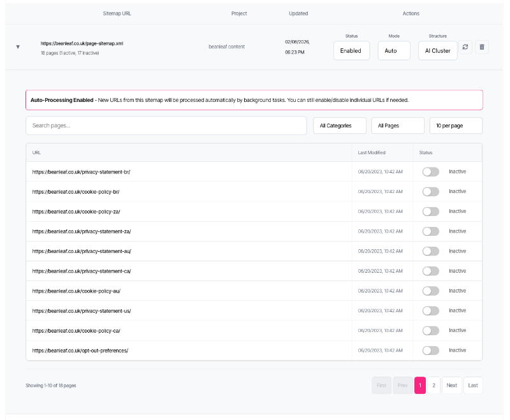Click the Project column header
The width and height of the screenshot is (510, 420).
point(239,13)
